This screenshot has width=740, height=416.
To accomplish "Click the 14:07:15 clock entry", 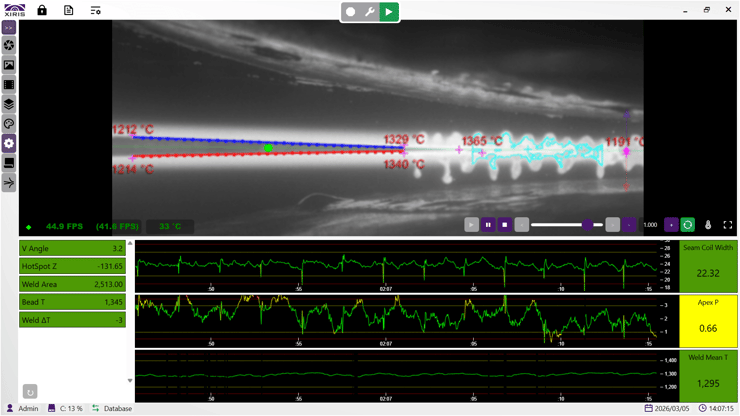I will [x=716, y=408].
